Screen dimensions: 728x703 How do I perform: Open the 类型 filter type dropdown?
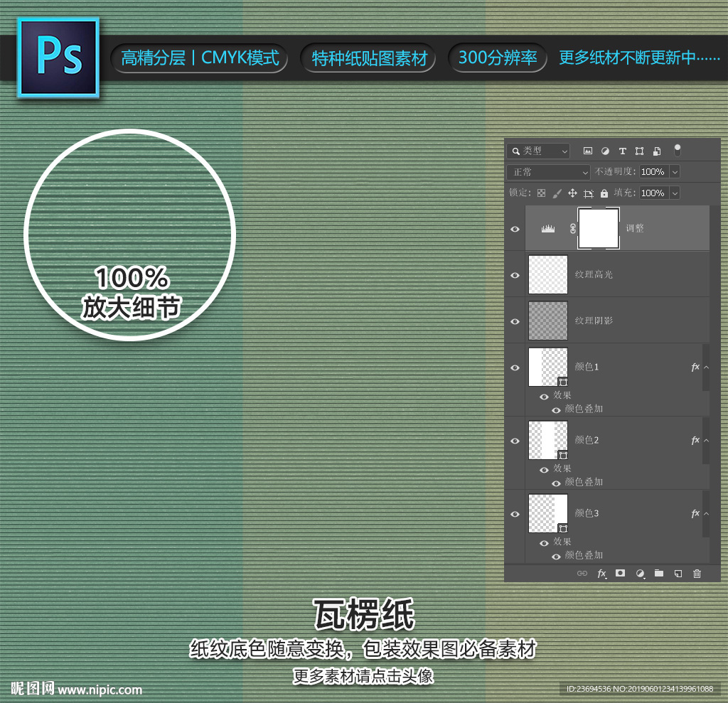click(x=539, y=151)
